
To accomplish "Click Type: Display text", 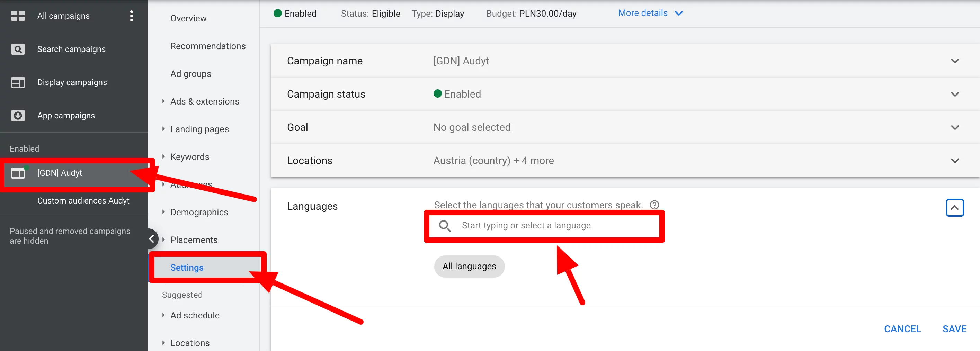I will [437, 14].
